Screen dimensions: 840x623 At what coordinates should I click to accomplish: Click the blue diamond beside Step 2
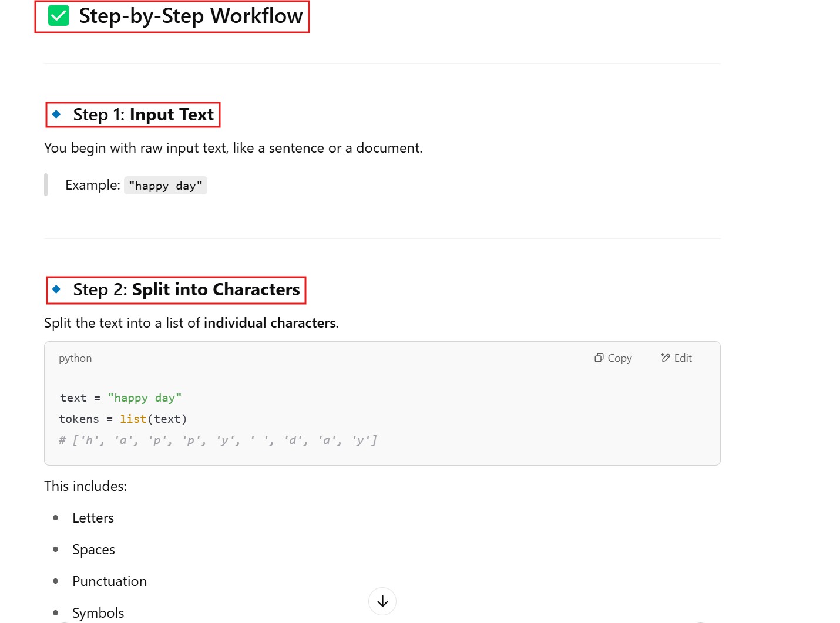click(56, 289)
